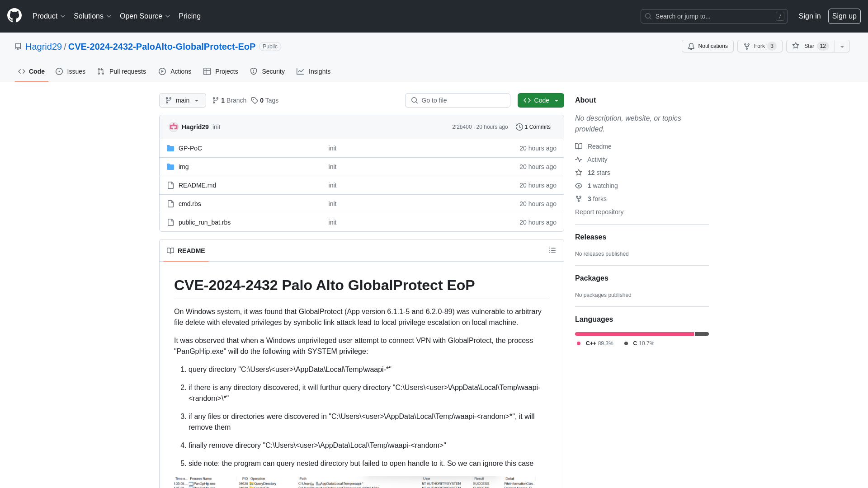Toggle the README outline view
This screenshot has width=868, height=488.
point(552,250)
